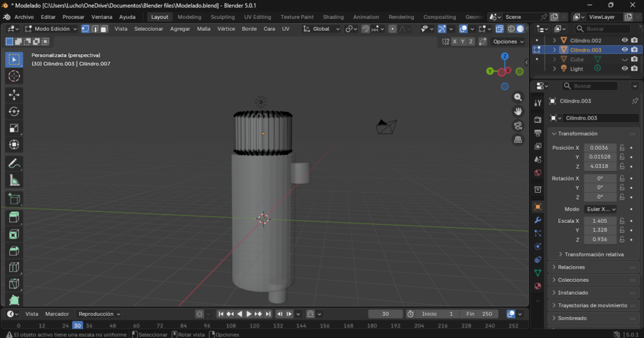Image resolution: width=644 pixels, height=338 pixels.
Task: Open the Euler rotation mode dropdown
Action: tap(600, 209)
